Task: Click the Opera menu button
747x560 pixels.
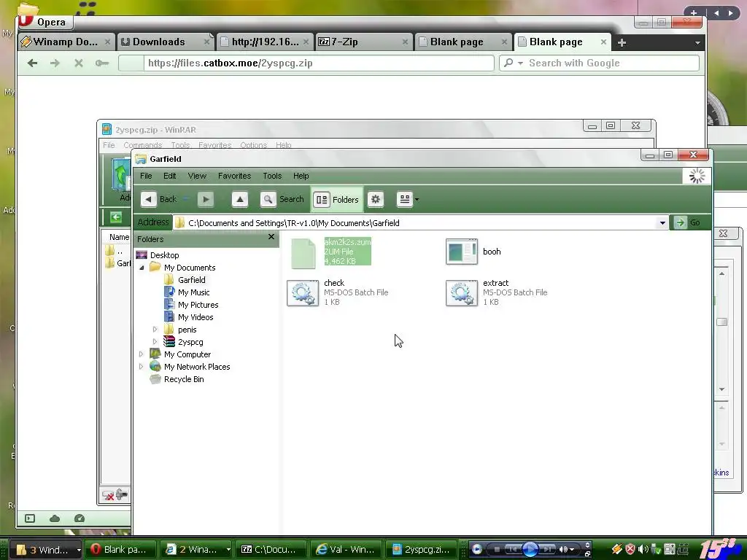Action: pyautogui.click(x=44, y=21)
